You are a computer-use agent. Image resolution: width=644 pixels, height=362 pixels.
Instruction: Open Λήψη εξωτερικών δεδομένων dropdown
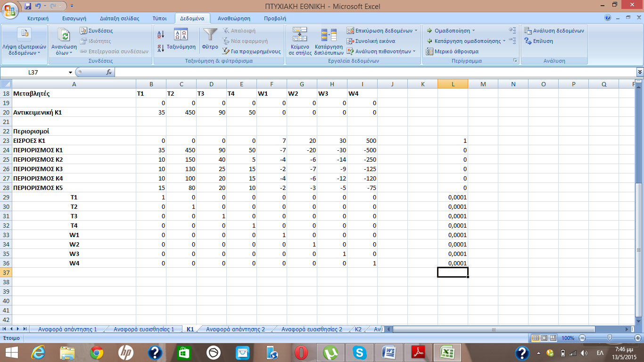25,42
